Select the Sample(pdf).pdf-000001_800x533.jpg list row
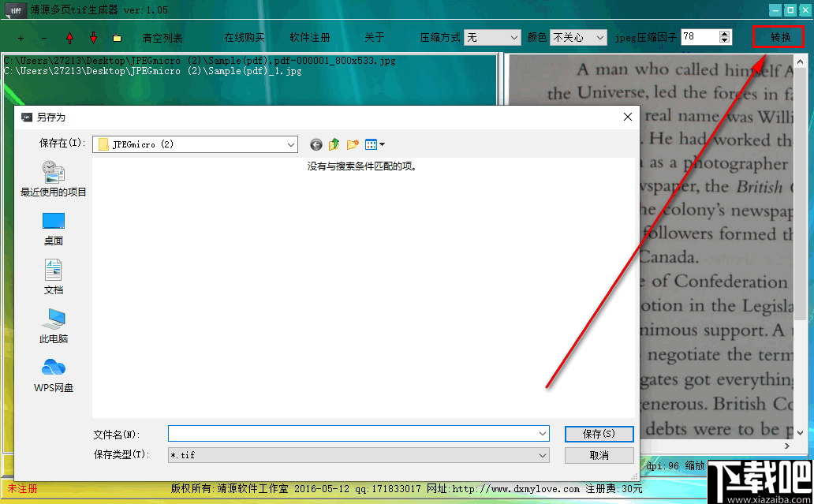The height and width of the screenshot is (504, 814). 200,61
